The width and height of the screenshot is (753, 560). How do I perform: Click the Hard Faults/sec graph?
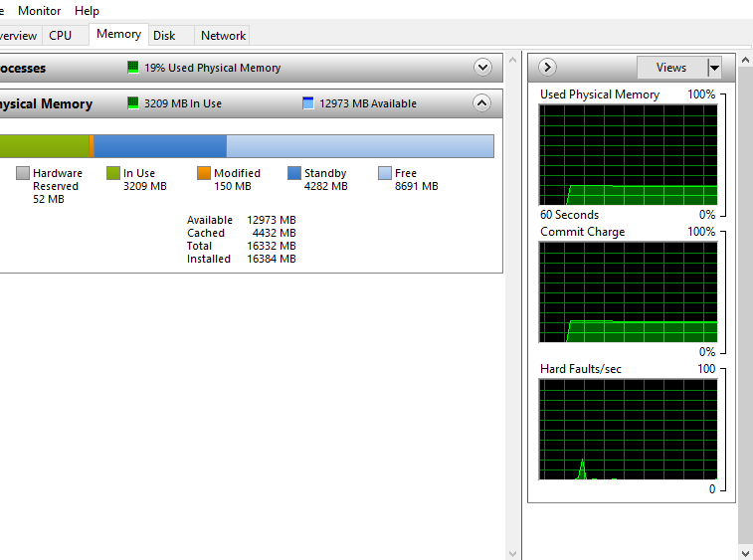click(x=628, y=429)
